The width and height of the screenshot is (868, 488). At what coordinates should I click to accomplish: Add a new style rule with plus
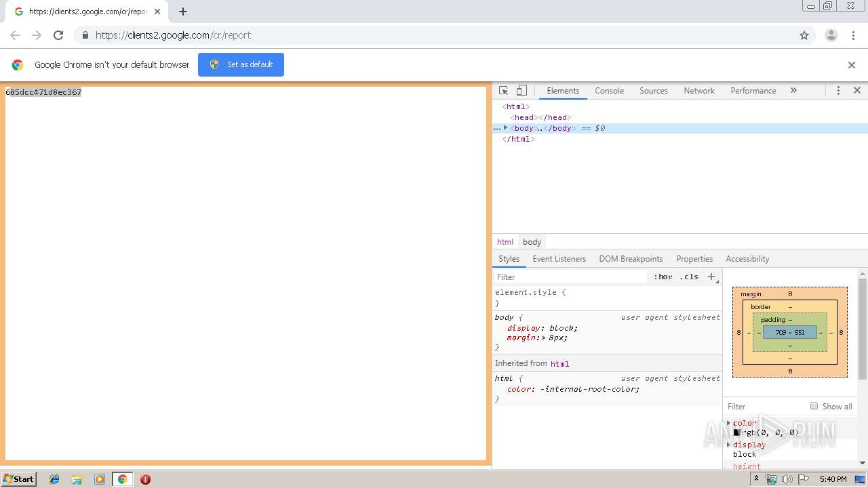click(711, 277)
